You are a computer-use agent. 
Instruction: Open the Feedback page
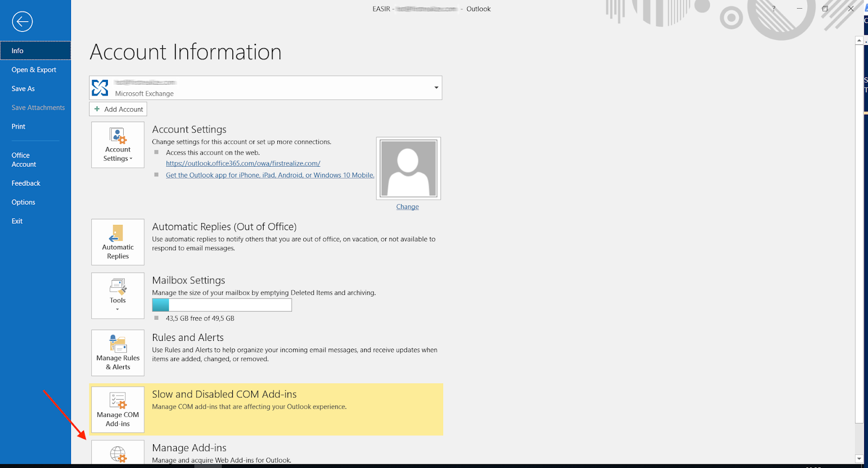[x=26, y=184]
